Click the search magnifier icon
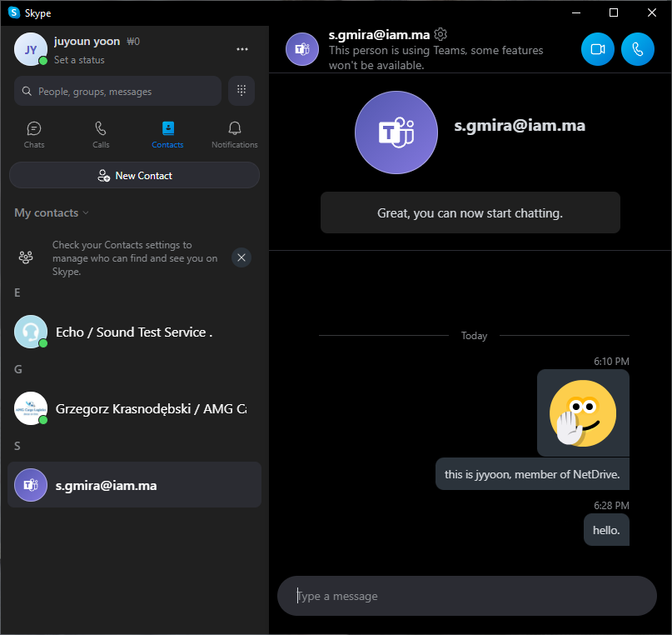672x635 pixels. coord(27,92)
